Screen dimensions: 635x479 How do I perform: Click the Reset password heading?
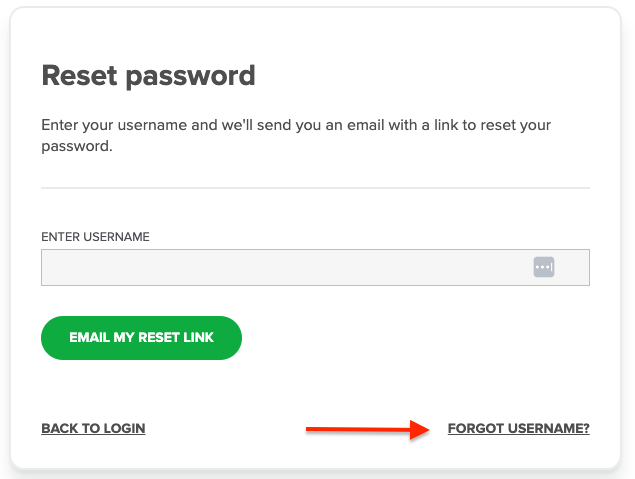coord(148,75)
